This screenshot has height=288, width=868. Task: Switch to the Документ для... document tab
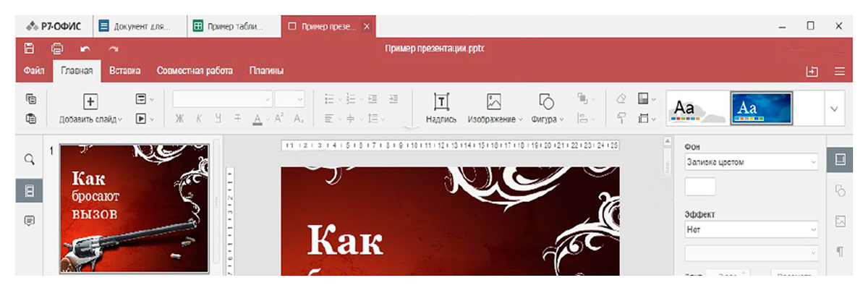[x=139, y=27]
